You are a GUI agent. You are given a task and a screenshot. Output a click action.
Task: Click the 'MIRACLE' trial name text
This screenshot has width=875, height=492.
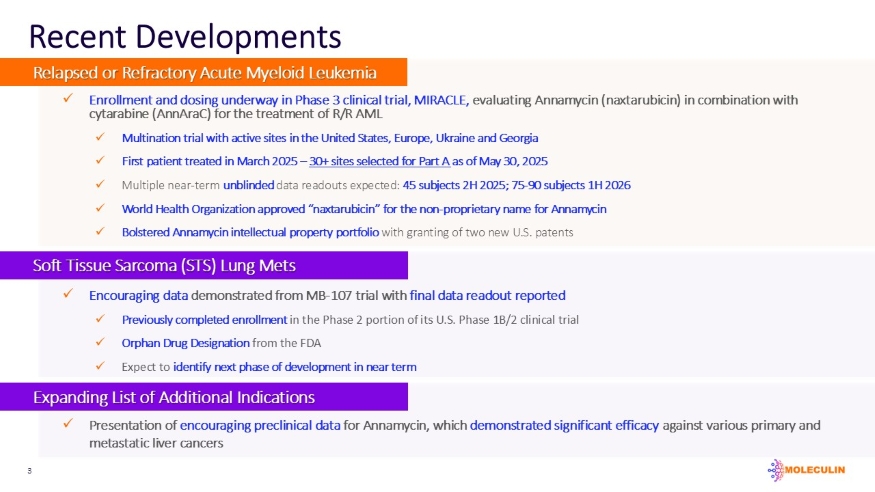441,100
